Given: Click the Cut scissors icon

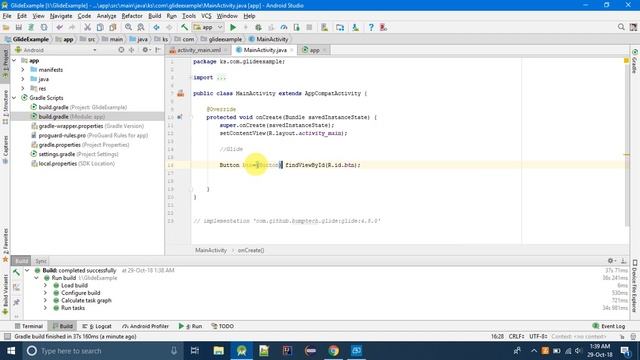Looking at the screenshot, I should [87, 27].
